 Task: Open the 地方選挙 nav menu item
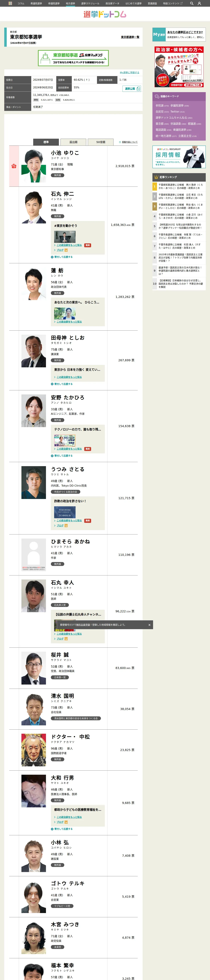tap(70, 3)
